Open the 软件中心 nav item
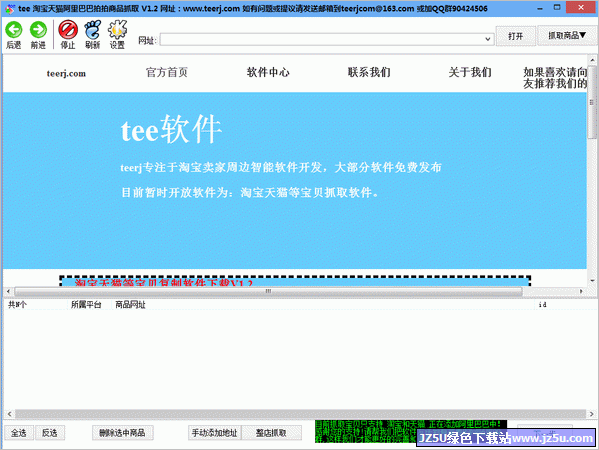The image size is (599, 450). [268, 72]
